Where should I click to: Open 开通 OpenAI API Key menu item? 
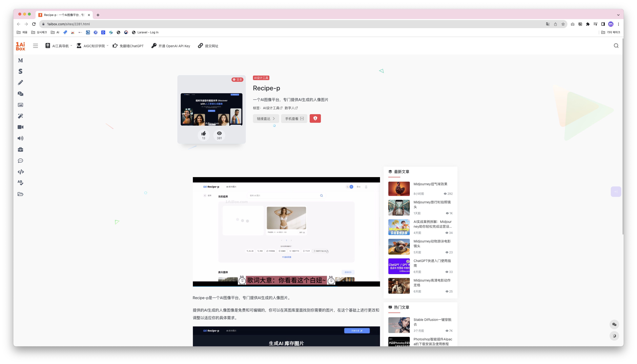171,46
